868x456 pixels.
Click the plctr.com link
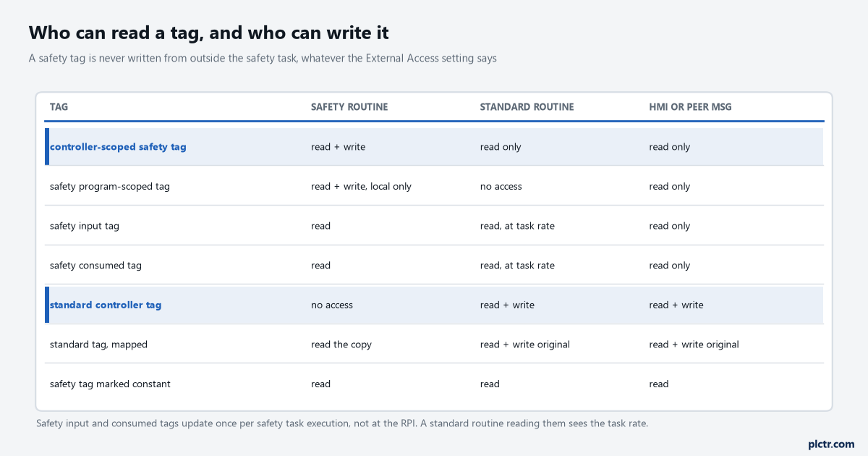830,444
